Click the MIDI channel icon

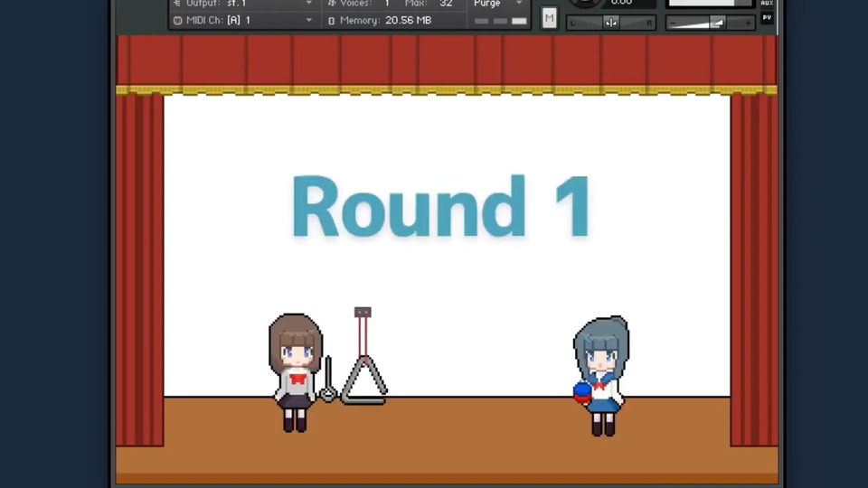coord(177,21)
